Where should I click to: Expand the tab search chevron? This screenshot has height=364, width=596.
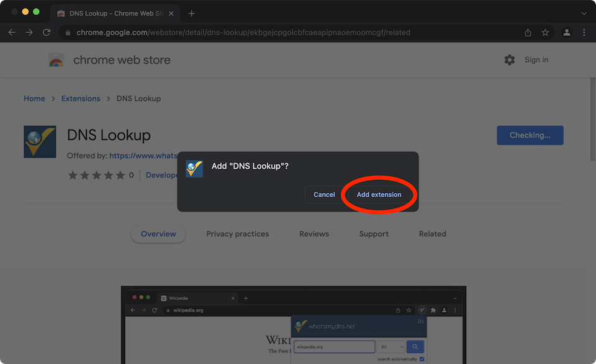coord(584,13)
